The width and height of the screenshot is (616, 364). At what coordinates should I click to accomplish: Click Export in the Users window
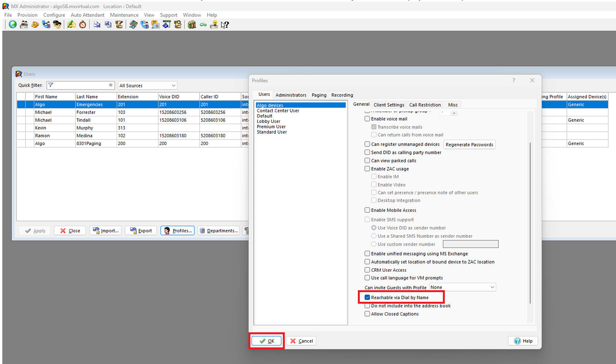(x=141, y=231)
